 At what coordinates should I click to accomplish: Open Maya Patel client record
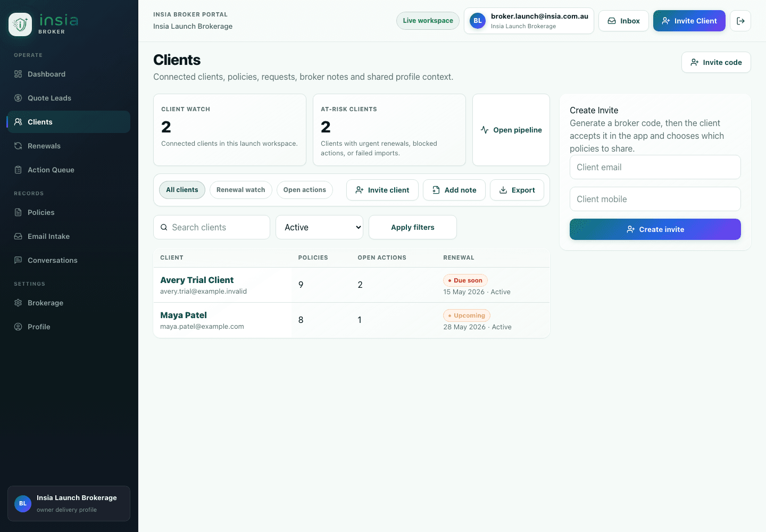(184, 315)
